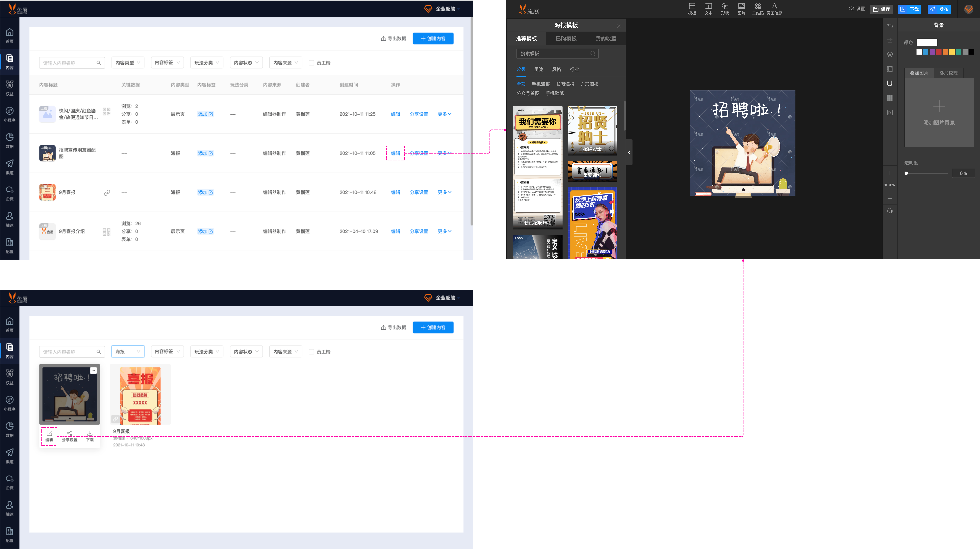Select the 用途 filter tab

(x=539, y=70)
